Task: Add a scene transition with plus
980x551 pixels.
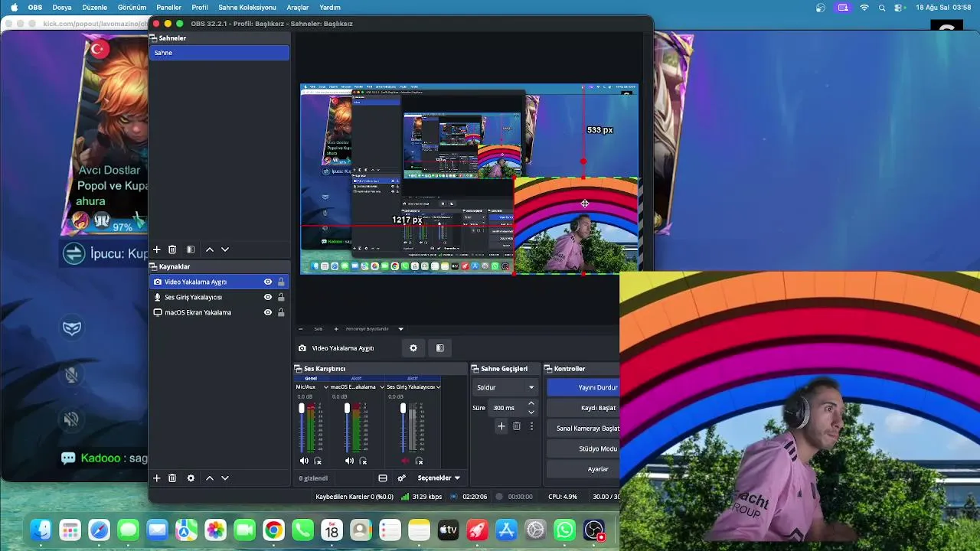Action: (501, 426)
